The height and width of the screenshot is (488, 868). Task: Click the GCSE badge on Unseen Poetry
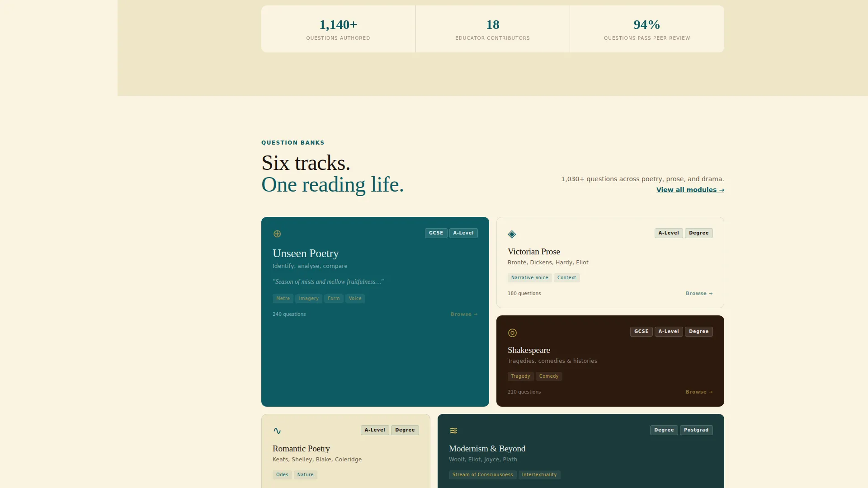[x=436, y=233]
